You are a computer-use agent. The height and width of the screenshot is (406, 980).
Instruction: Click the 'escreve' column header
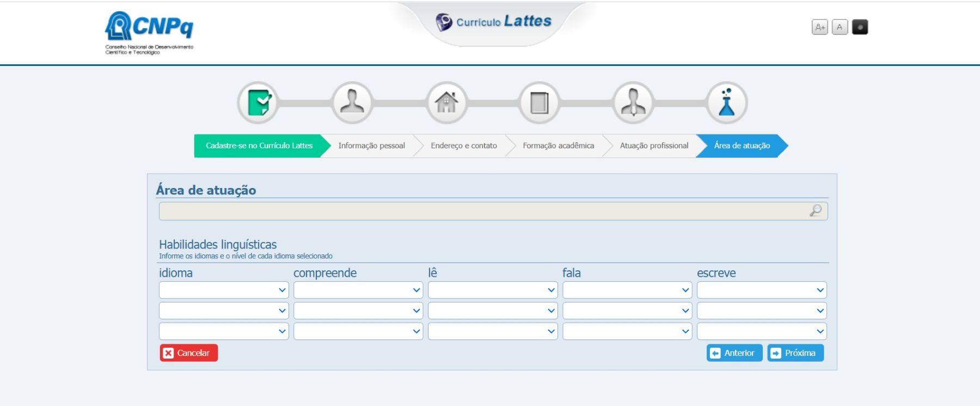(x=716, y=273)
